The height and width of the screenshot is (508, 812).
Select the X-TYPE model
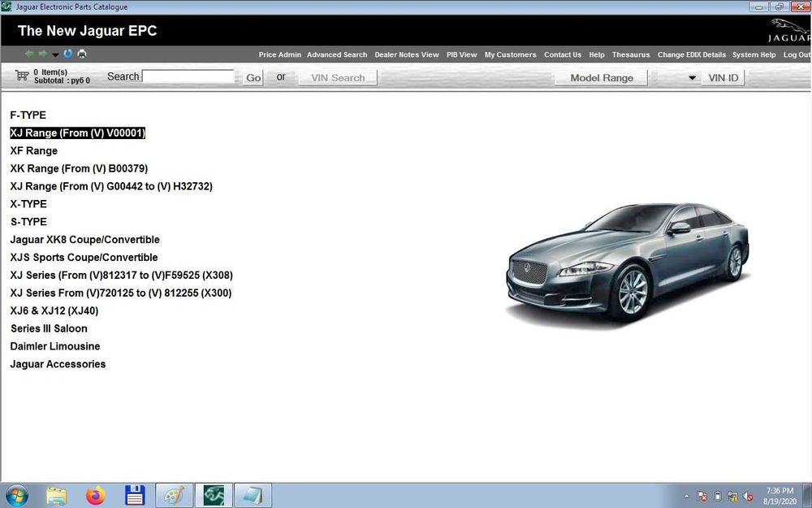pyautogui.click(x=28, y=204)
